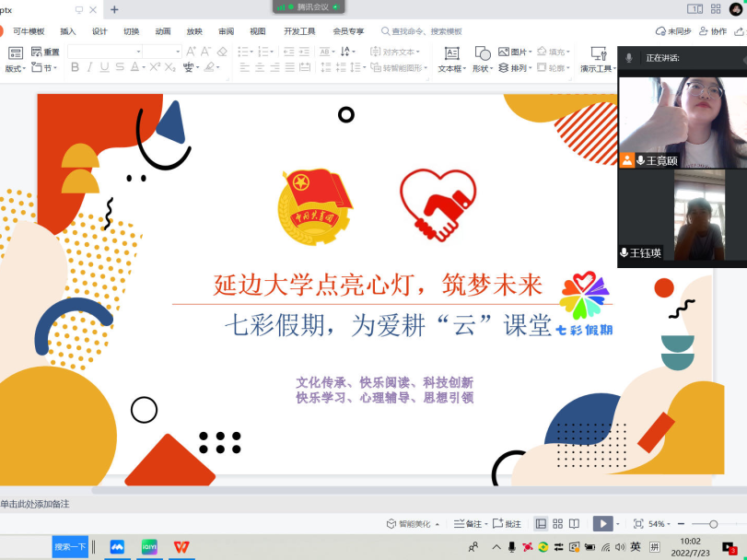Click the Wi-Fi network tray icon
This screenshot has width=747, height=560.
point(605,547)
